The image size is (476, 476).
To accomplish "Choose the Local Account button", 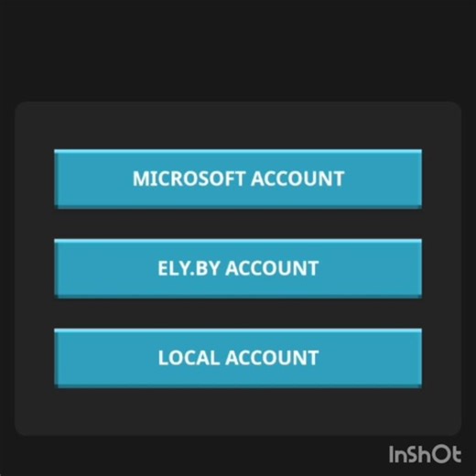I will coord(238,358).
